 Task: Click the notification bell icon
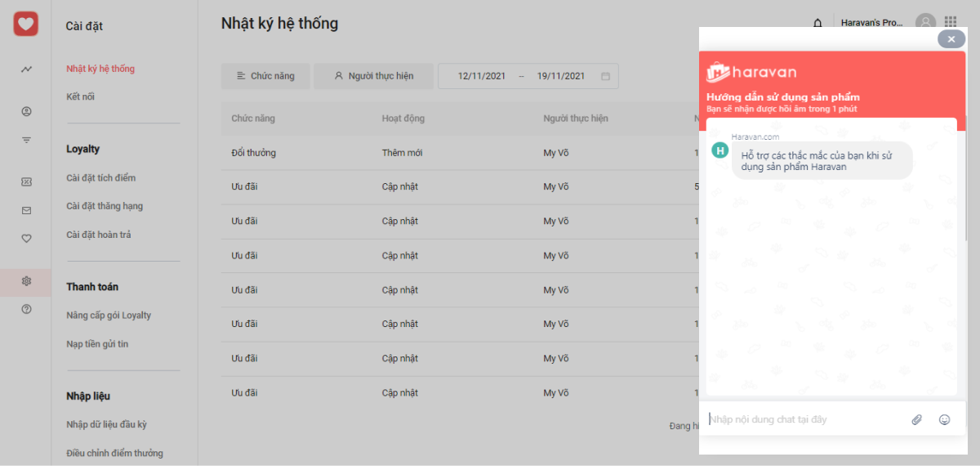pos(818,23)
